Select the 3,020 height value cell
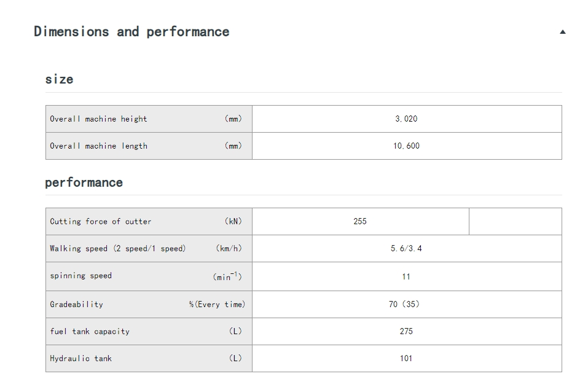The height and width of the screenshot is (379, 588). pyautogui.click(x=406, y=119)
